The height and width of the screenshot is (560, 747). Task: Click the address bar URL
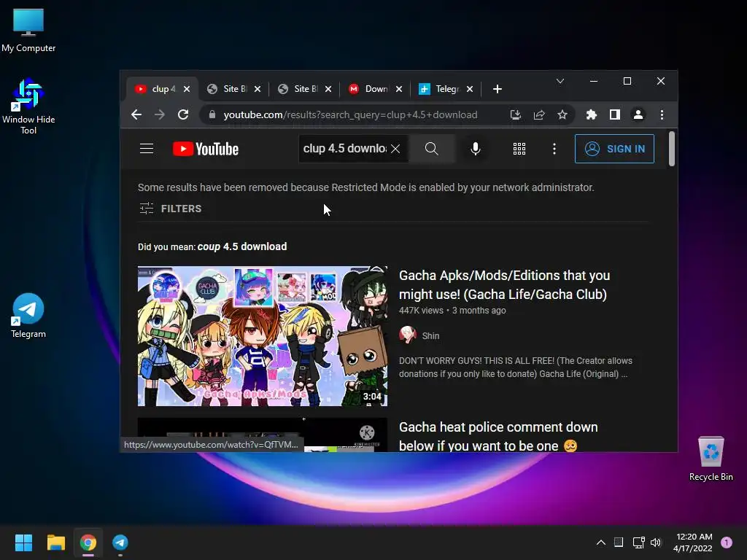click(350, 114)
